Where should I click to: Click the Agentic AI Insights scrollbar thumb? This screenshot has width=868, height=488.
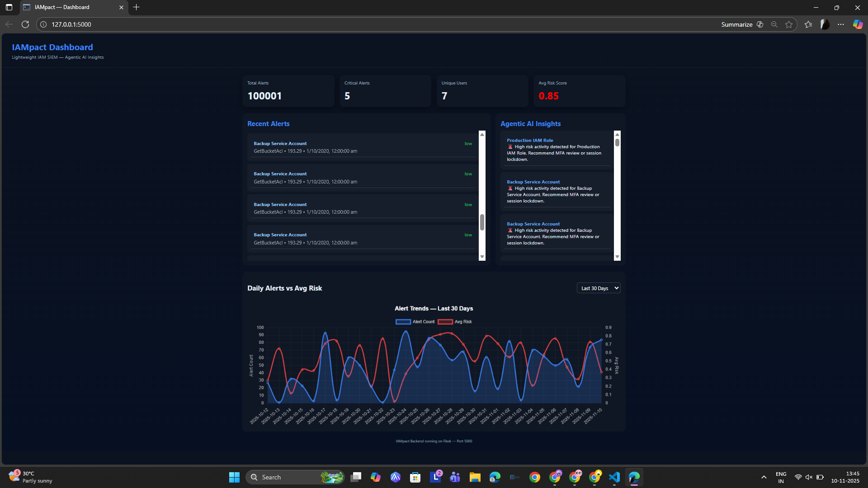(617, 143)
